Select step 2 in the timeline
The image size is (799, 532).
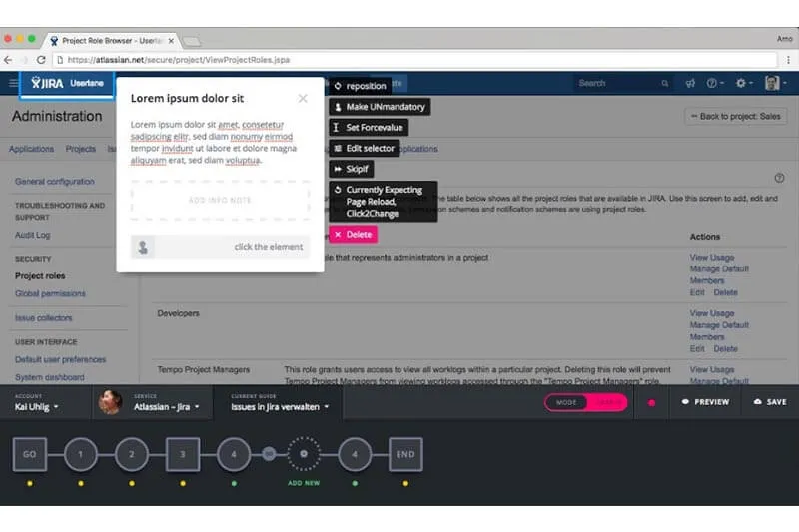tap(132, 454)
